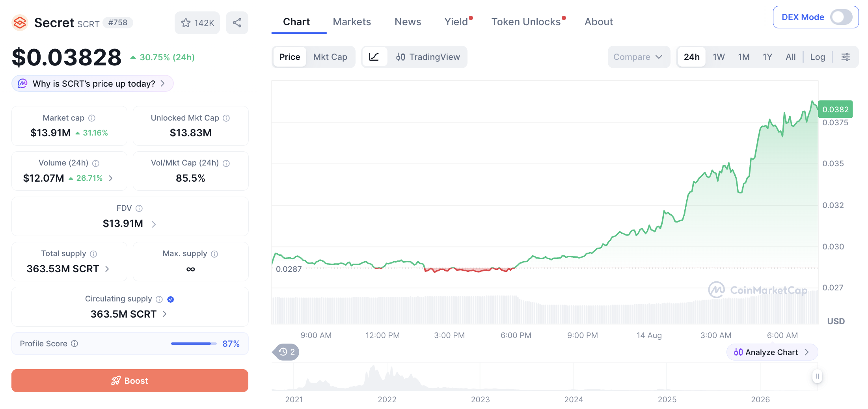
Task: Click the Boost button
Action: tap(130, 381)
